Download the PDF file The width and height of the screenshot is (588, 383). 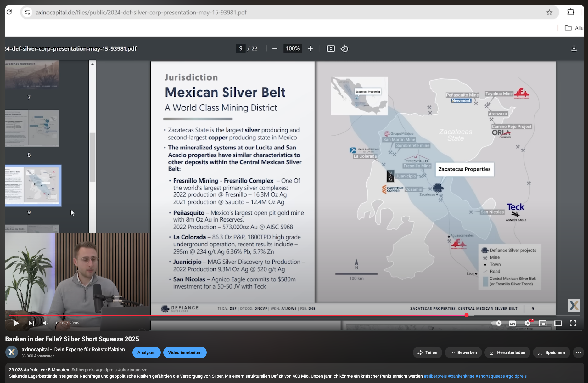click(x=574, y=48)
